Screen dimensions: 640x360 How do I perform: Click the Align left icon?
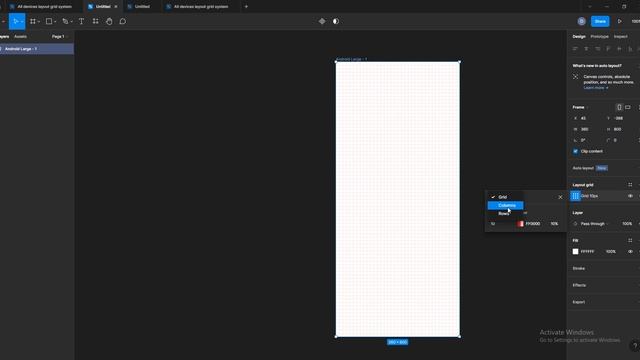click(x=576, y=49)
